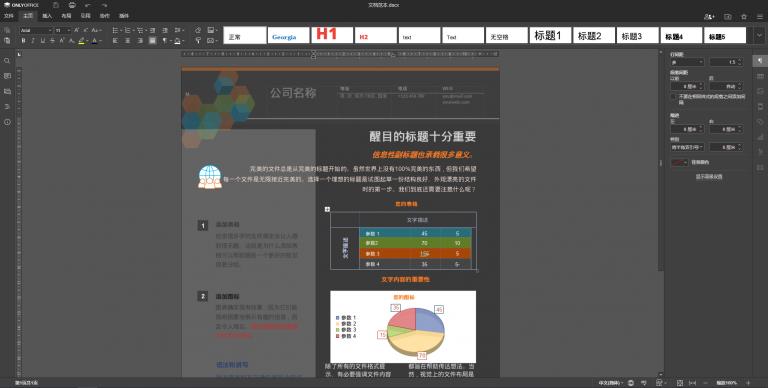Decrease the paragraph indent
Viewport: 768px width, 388px height.
[152, 30]
